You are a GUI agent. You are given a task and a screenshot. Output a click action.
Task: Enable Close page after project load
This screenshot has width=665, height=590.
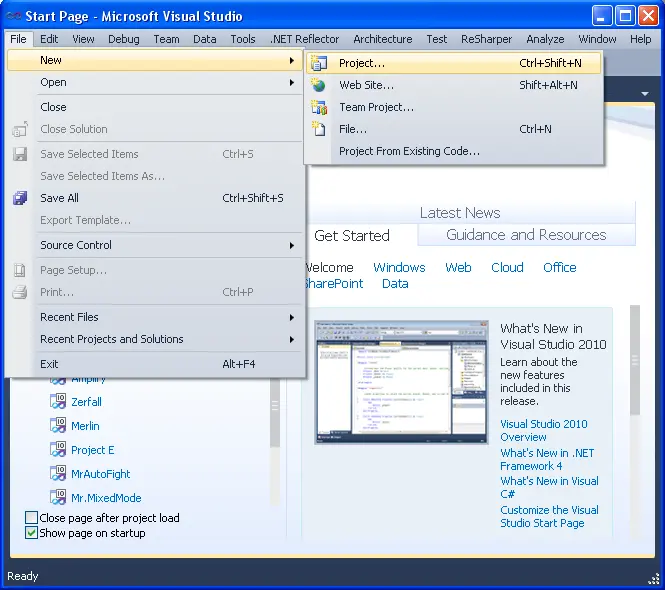pos(31,518)
